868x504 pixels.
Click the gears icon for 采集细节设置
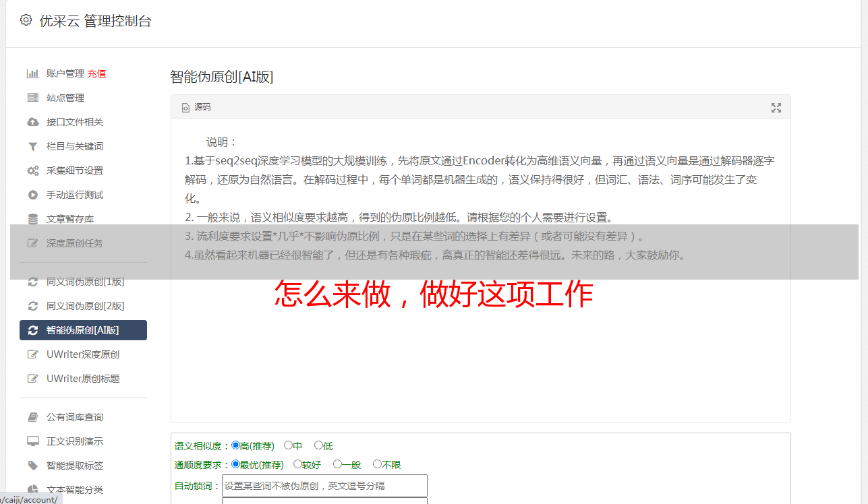point(32,170)
